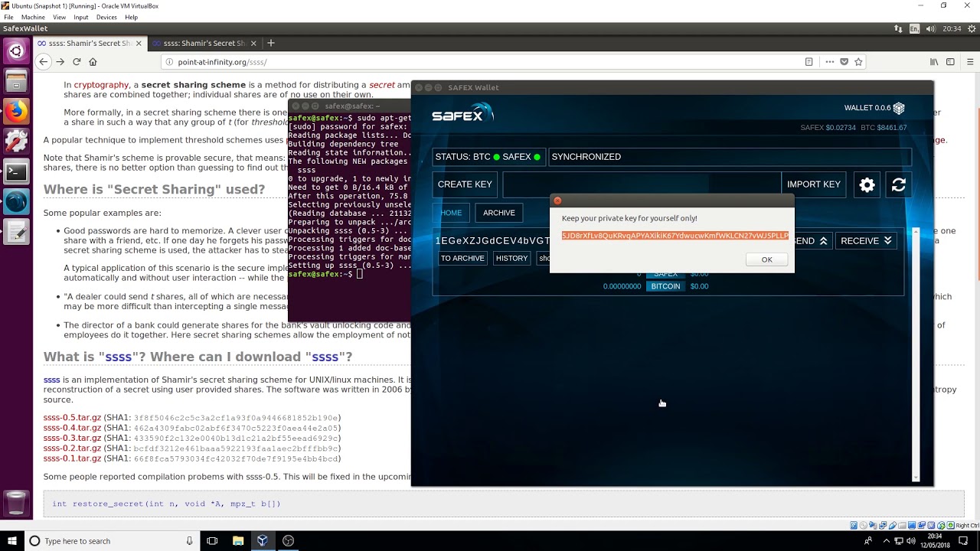Reload the Firefox page
This screenshot has width=980, height=551.
coord(77,62)
